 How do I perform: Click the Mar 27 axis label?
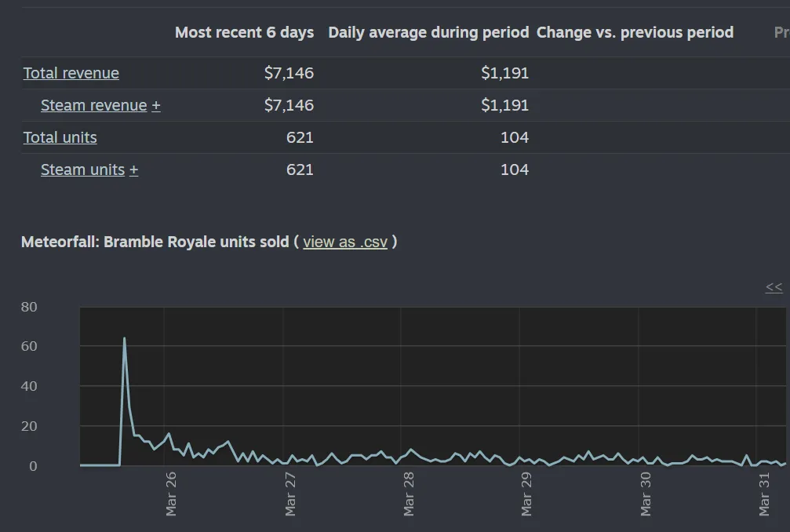[290, 494]
